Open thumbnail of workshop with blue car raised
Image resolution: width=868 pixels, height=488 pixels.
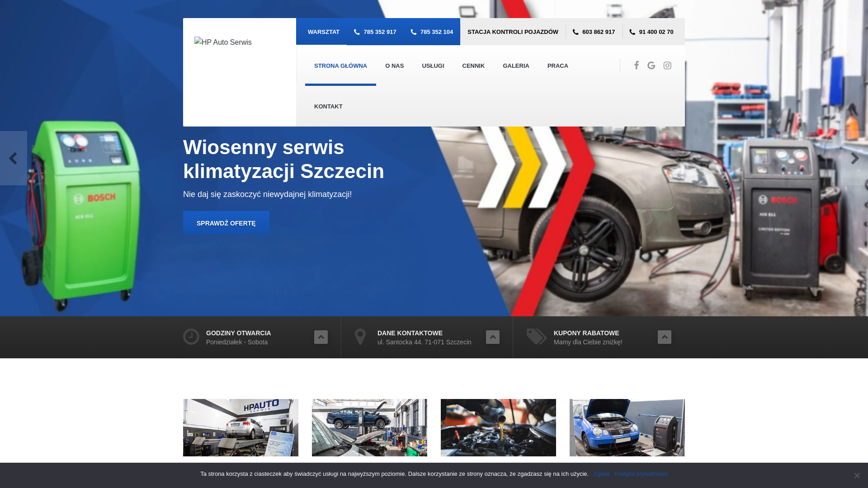click(x=369, y=427)
